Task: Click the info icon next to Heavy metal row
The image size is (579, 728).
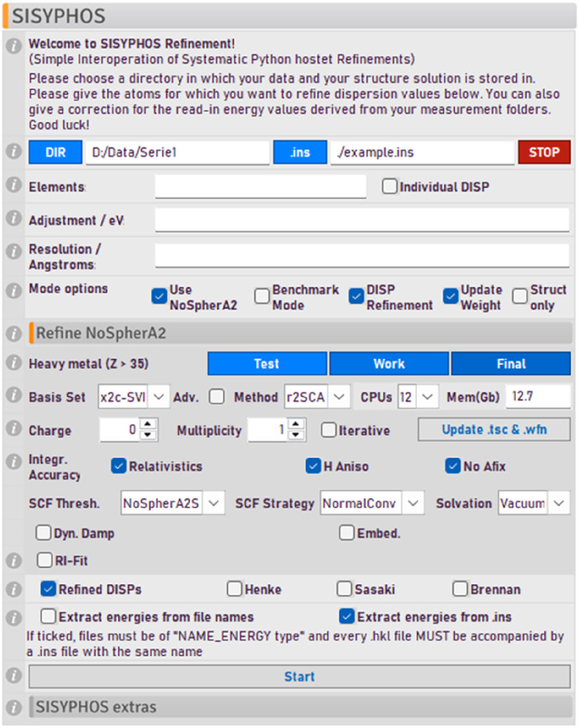Action: point(13,364)
